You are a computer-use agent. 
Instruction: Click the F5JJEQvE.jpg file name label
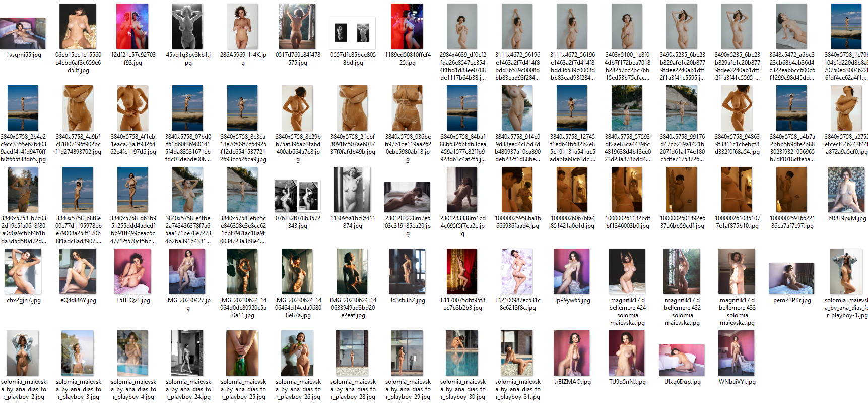point(133,300)
